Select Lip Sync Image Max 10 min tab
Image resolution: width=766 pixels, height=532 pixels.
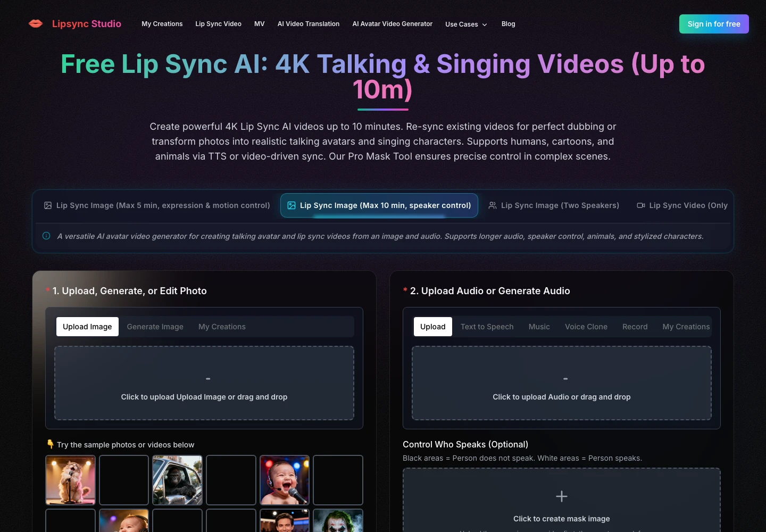(379, 205)
